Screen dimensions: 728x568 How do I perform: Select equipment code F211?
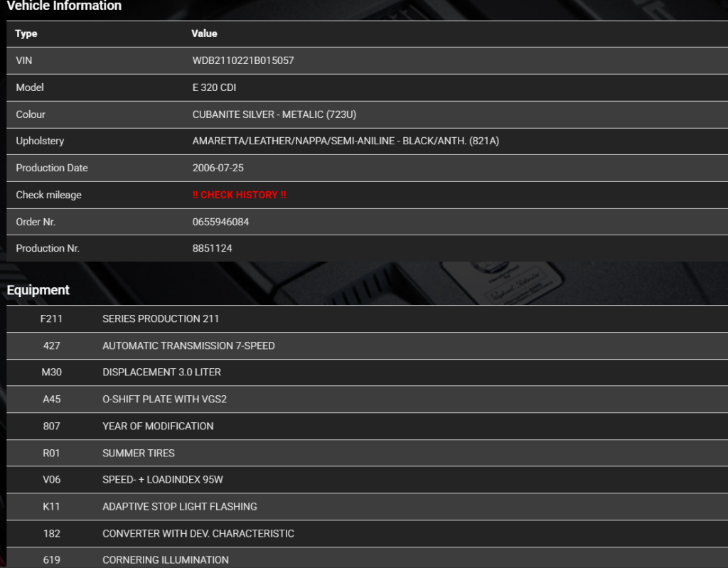click(x=51, y=319)
